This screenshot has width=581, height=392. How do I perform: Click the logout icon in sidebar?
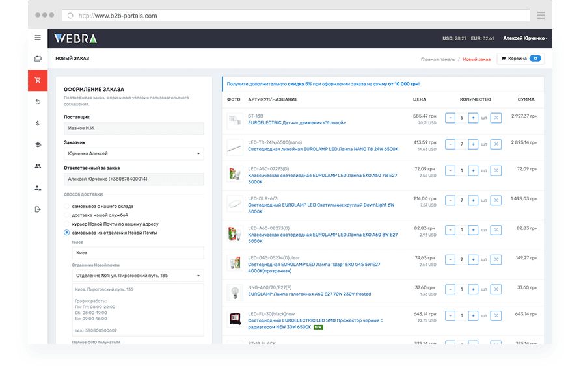(x=38, y=209)
